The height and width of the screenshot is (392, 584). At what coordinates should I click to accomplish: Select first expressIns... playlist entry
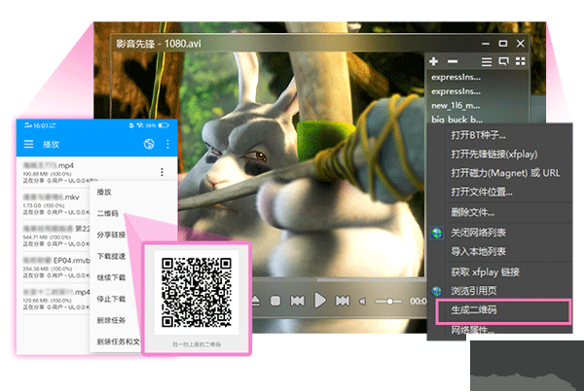[456, 77]
